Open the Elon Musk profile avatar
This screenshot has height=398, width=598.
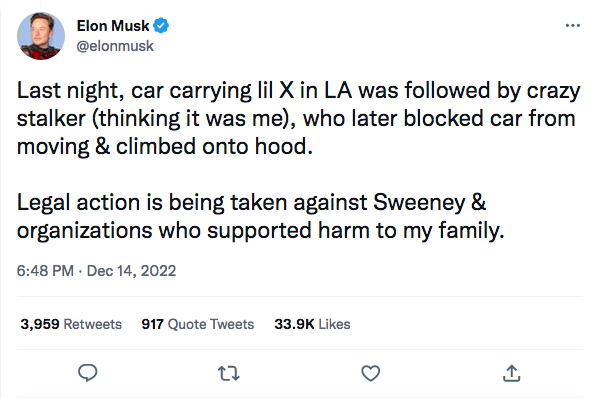pyautogui.click(x=41, y=36)
